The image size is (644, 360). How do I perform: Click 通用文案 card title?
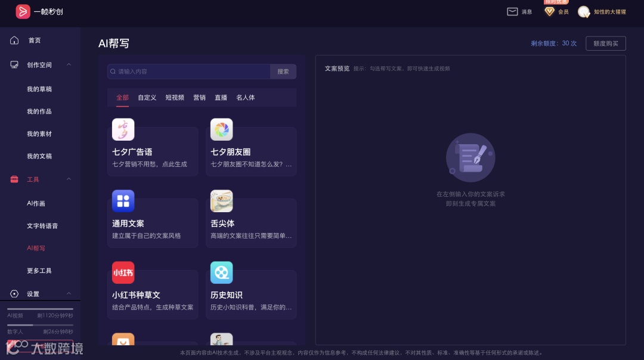128,224
